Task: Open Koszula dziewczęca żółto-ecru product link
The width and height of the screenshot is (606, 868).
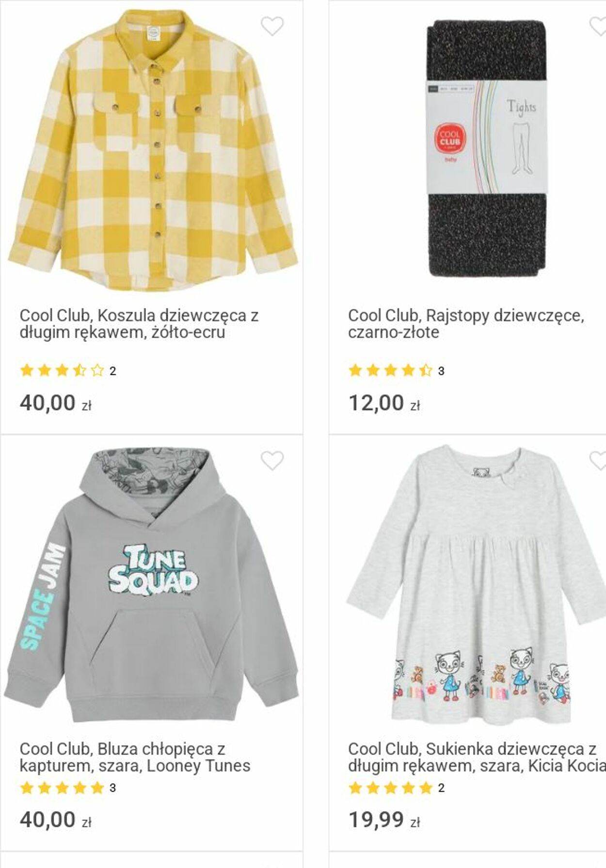Action: [x=139, y=323]
